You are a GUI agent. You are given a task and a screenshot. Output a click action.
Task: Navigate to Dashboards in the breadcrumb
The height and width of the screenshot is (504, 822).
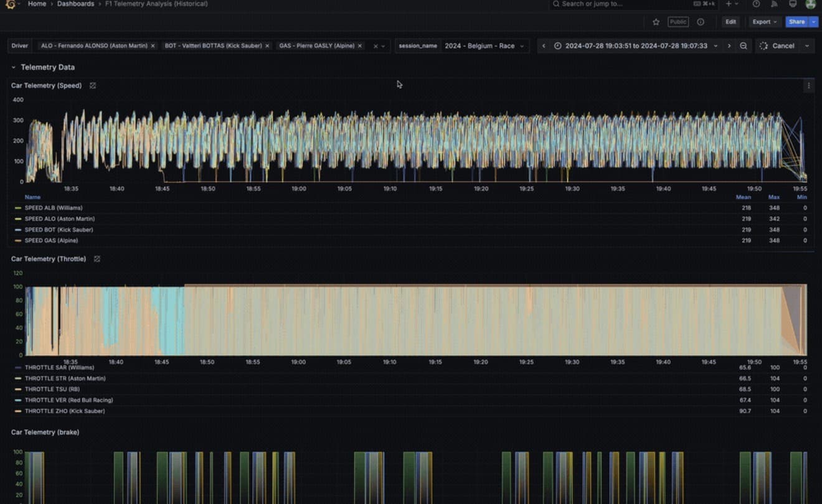[75, 4]
